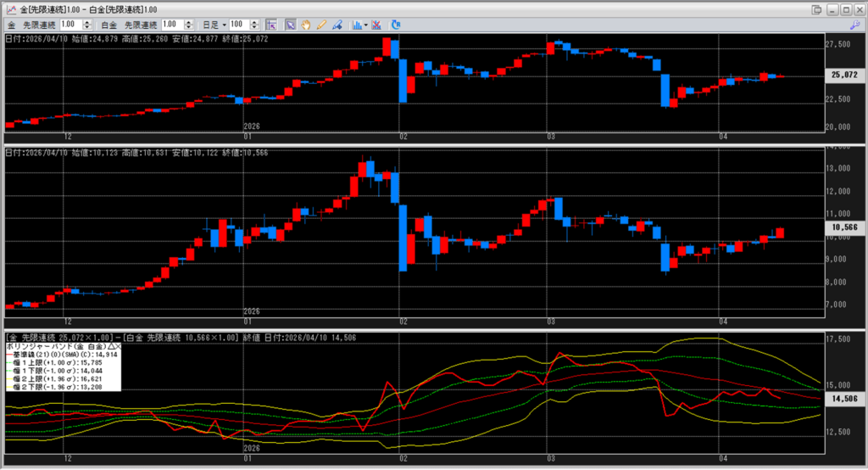The width and height of the screenshot is (868, 470).
Task: Click 先限連続 label next to 白金
Action: click(141, 25)
